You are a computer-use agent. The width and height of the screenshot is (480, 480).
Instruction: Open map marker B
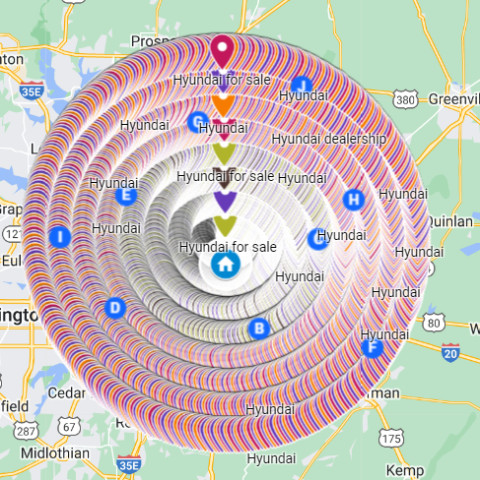click(x=259, y=329)
